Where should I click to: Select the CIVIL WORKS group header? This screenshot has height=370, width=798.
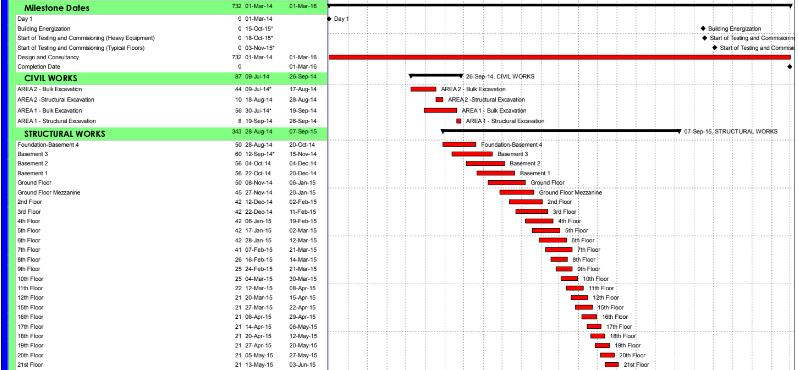(x=171, y=78)
